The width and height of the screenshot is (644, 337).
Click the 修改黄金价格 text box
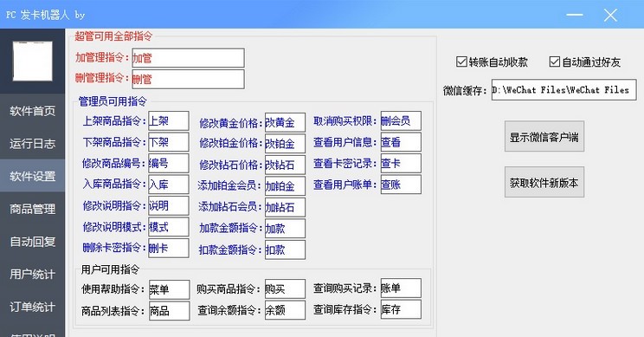coord(285,122)
